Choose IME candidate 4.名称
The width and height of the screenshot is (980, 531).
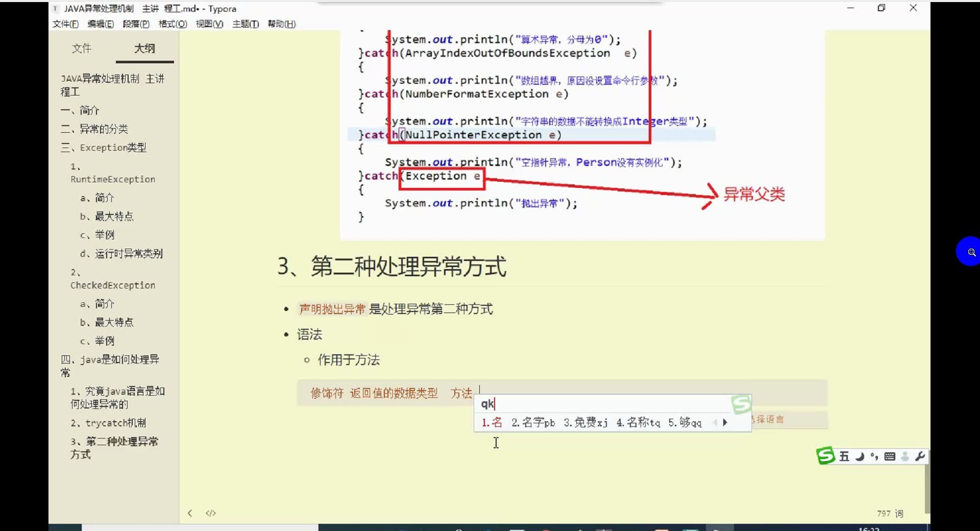coord(638,422)
